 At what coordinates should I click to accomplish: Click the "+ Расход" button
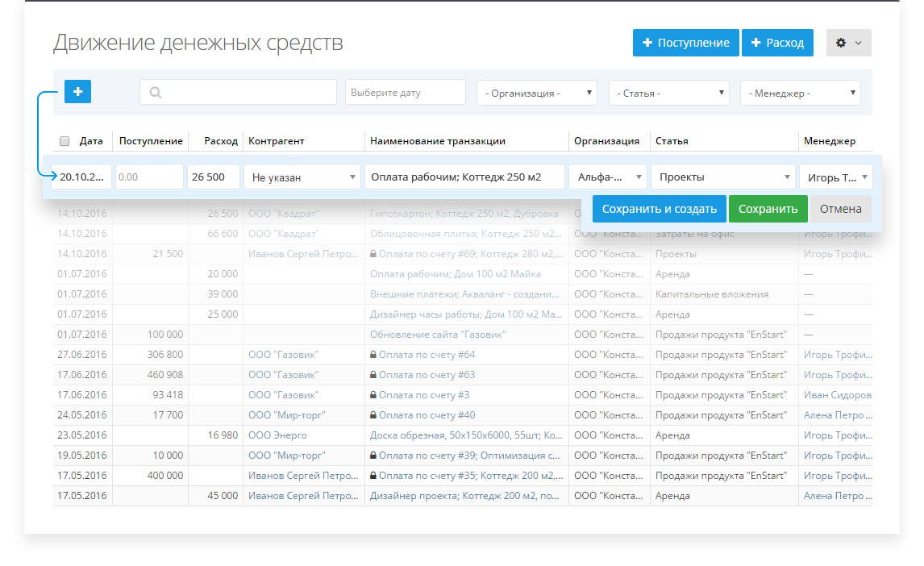click(777, 42)
